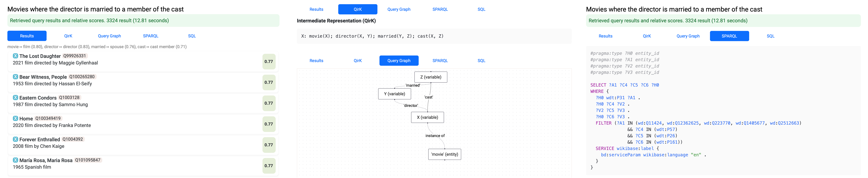Viewport: 868px width, 178px height.
Task: Click the highlighted Query Graph tab above the graph
Action: pyautogui.click(x=399, y=61)
